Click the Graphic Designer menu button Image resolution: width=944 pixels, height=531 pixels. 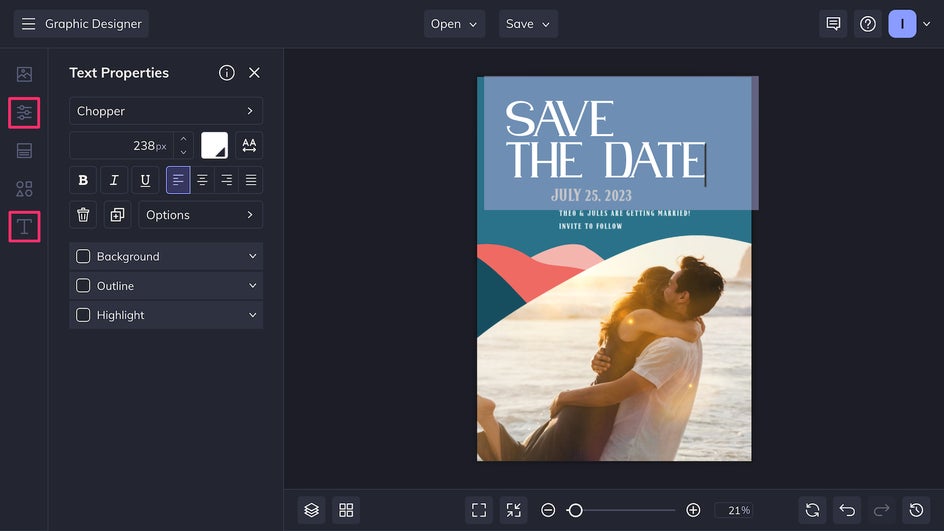click(81, 24)
